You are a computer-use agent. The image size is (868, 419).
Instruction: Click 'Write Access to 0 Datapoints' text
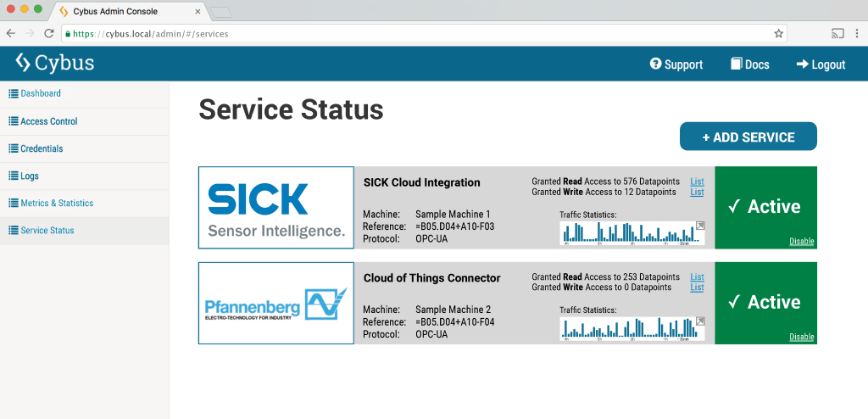[x=617, y=287]
